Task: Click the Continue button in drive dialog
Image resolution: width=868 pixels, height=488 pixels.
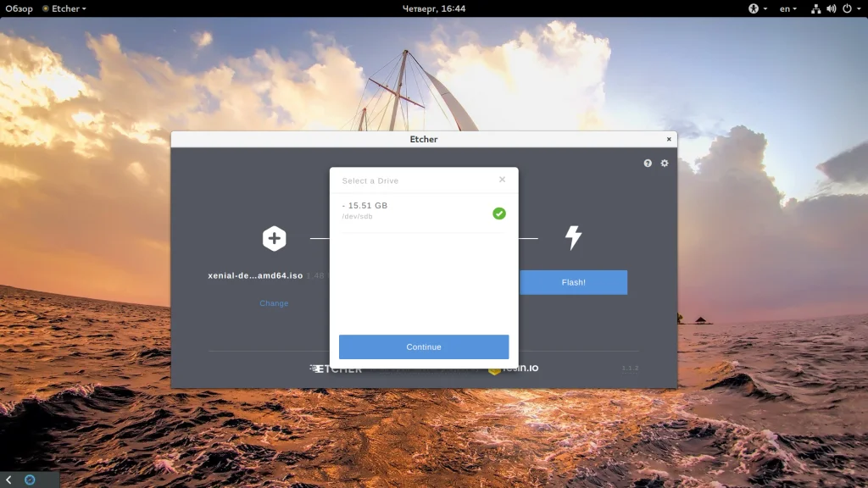Action: (x=424, y=347)
